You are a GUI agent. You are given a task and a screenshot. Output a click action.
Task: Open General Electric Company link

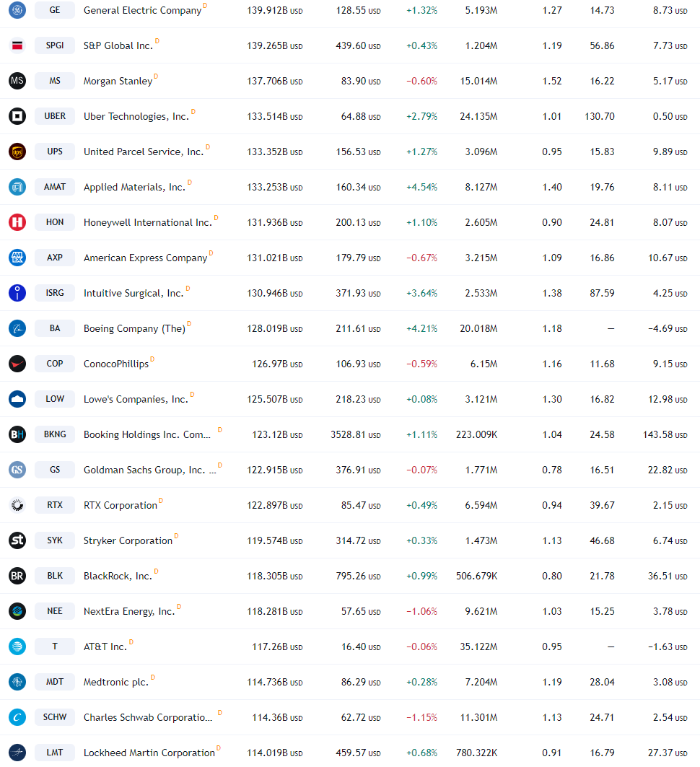pyautogui.click(x=142, y=10)
